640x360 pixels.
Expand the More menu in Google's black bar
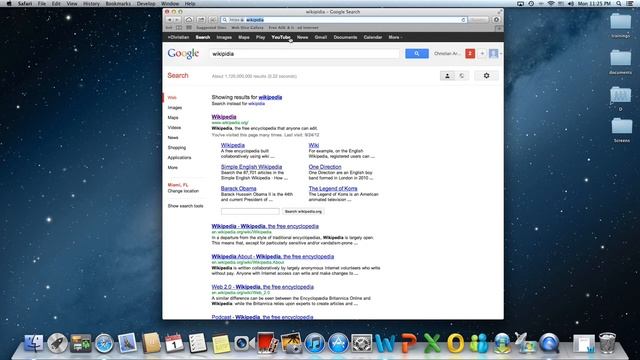coord(395,37)
